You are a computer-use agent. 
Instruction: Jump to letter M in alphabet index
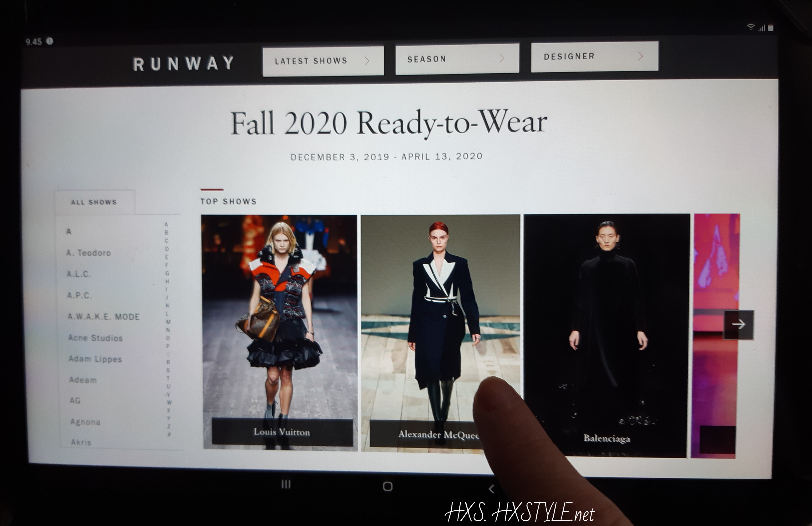(168, 322)
